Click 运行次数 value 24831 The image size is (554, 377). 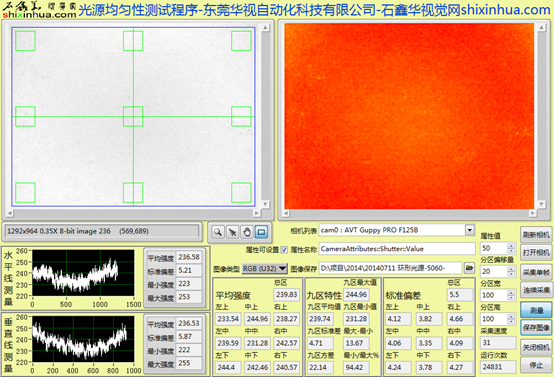[x=498, y=367]
